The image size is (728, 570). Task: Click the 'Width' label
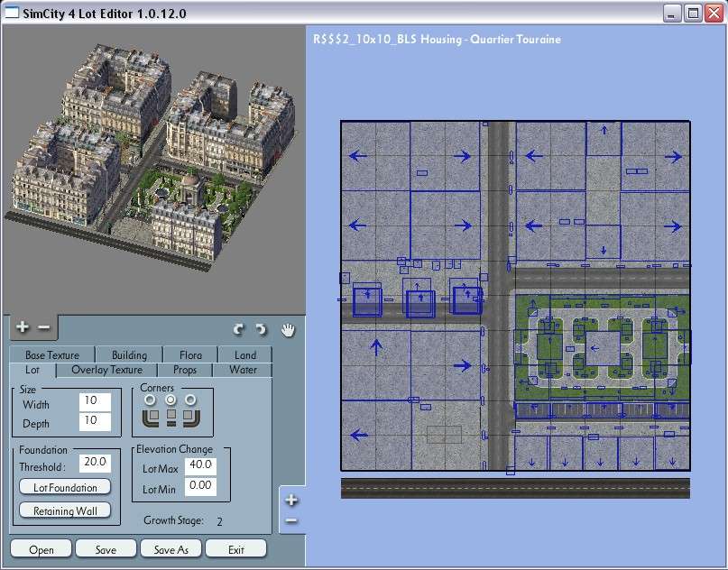36,405
